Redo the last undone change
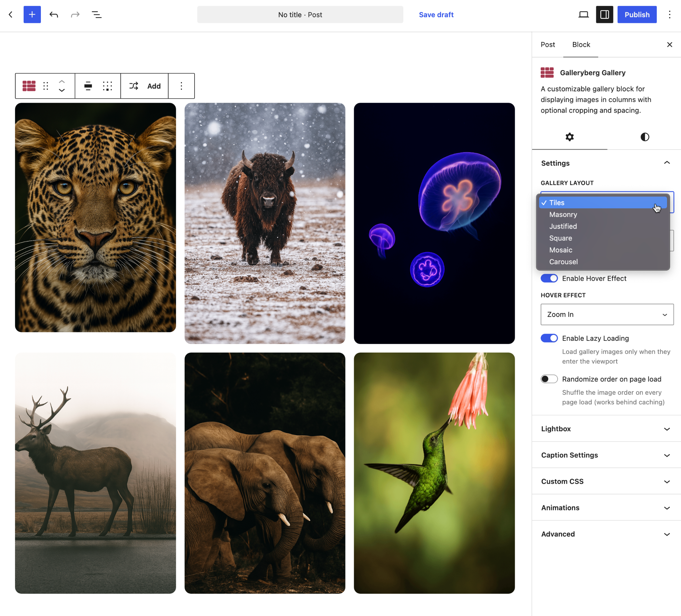 pos(75,15)
